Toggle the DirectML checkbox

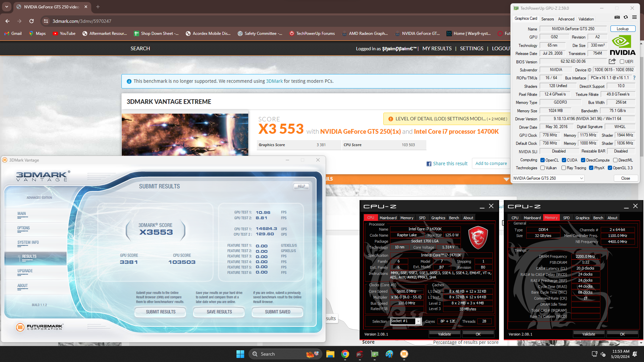615,160
